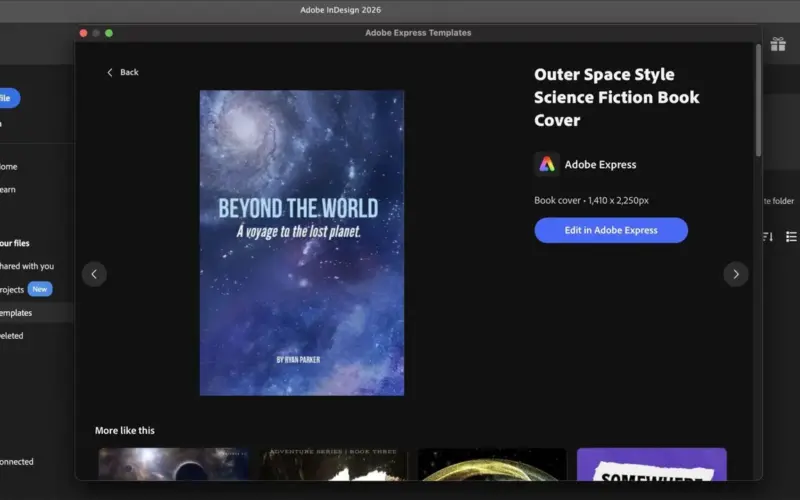Screen dimensions: 800x500
Task: Switch to list view icon in InDesign window
Action: pyautogui.click(x=791, y=236)
